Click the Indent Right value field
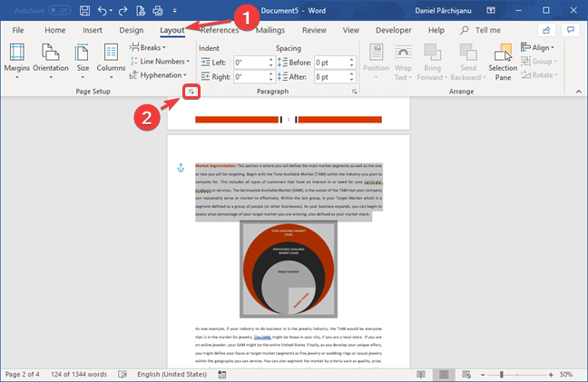This screenshot has width=588, height=382. point(250,77)
